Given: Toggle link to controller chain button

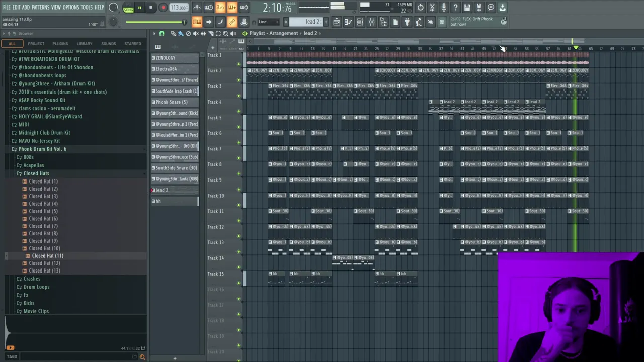Looking at the screenshot, I should coord(232,22).
